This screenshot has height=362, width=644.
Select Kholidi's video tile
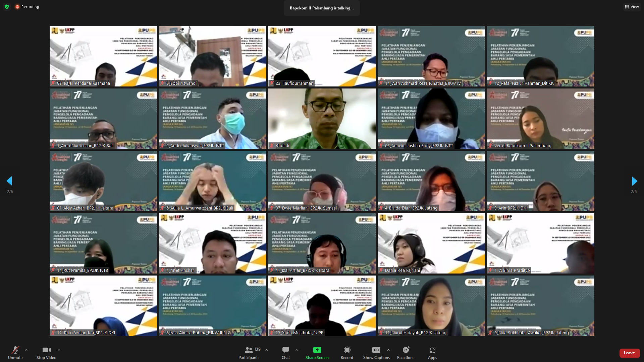[x=322, y=119]
